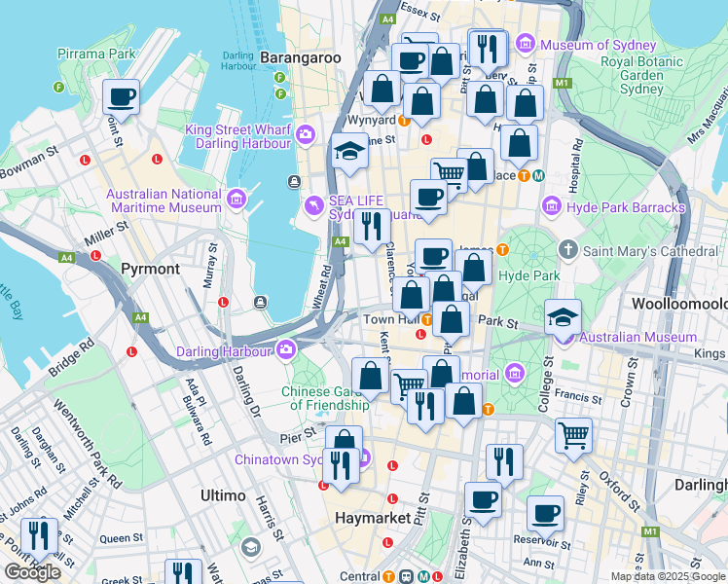Click Saint Mary's Cathedral cross icon

tap(567, 250)
